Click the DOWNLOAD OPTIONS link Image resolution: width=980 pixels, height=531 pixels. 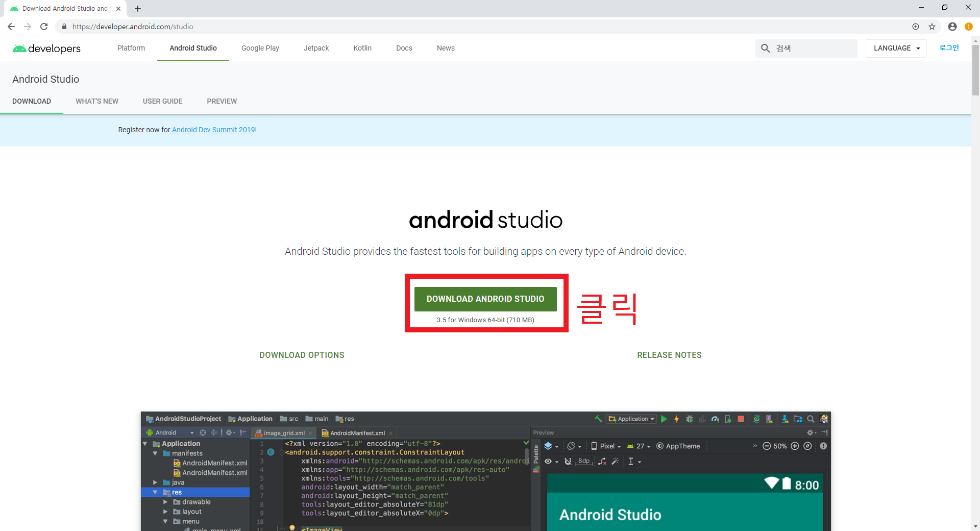coord(302,355)
